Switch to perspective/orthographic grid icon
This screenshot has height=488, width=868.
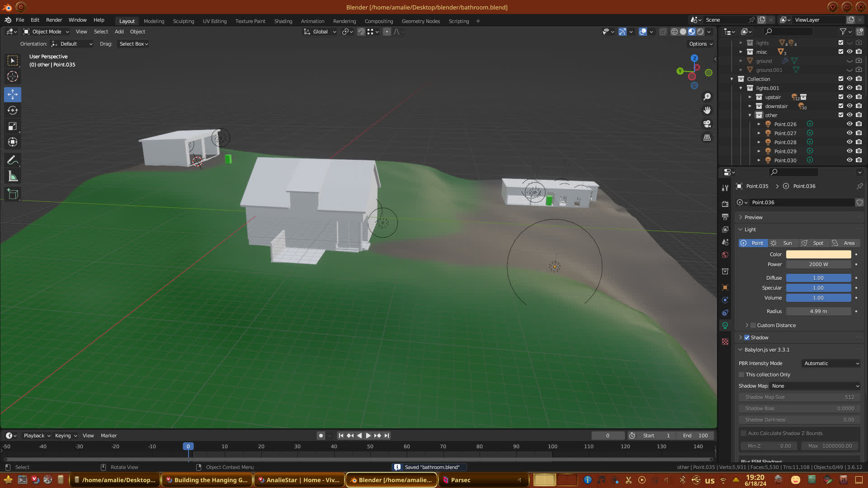707,137
